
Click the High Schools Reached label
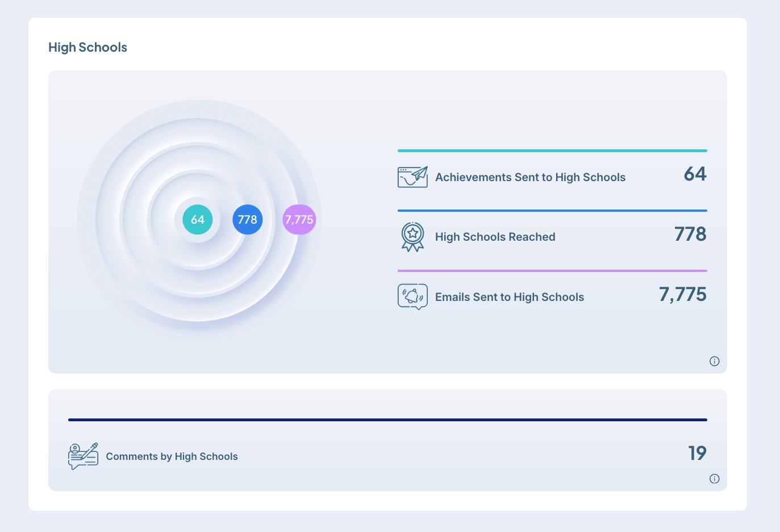[x=495, y=237]
